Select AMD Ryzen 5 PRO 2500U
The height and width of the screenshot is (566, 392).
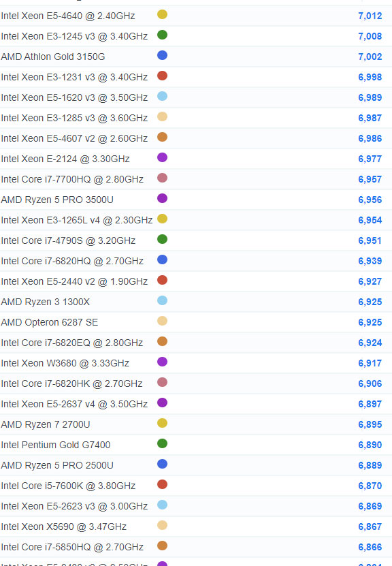click(57, 465)
